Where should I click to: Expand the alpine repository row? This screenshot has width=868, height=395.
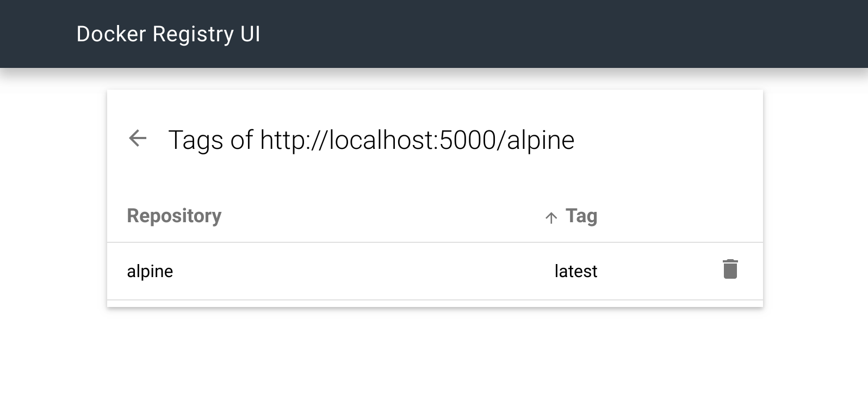click(x=150, y=271)
